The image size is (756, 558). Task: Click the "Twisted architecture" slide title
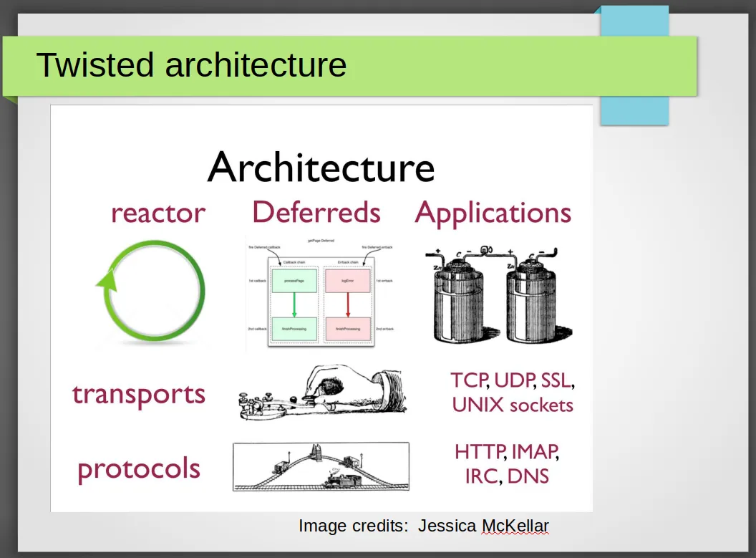[x=191, y=65]
